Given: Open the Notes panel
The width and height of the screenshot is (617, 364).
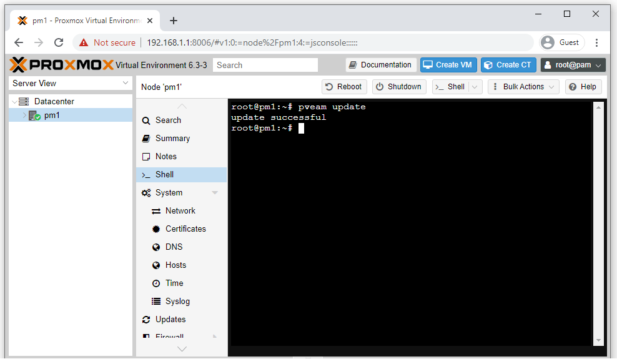Looking at the screenshot, I should pyautogui.click(x=181, y=157).
